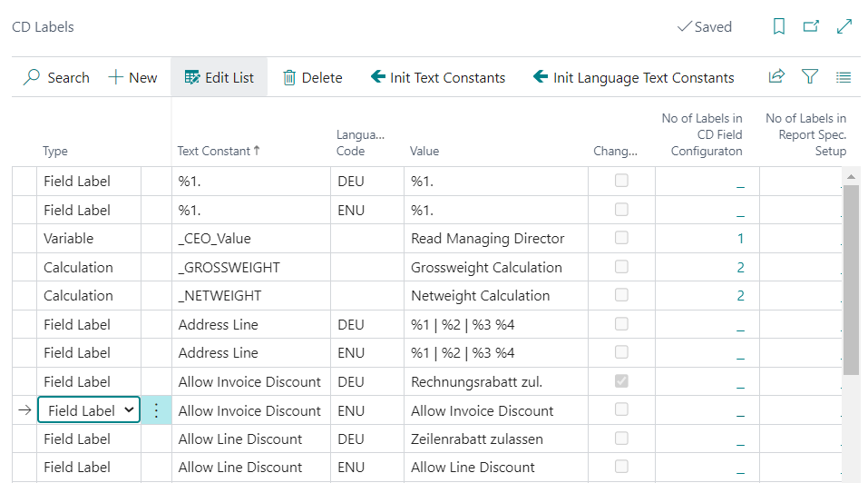
Task: Click the bookmark icon at top
Action: [778, 26]
